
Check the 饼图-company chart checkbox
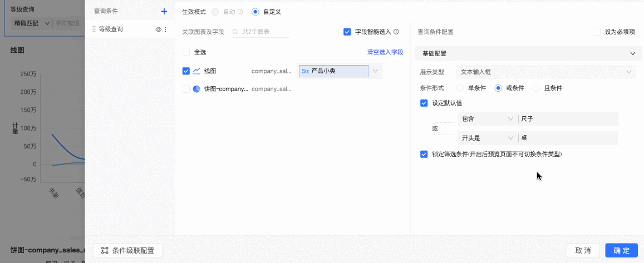click(x=186, y=89)
